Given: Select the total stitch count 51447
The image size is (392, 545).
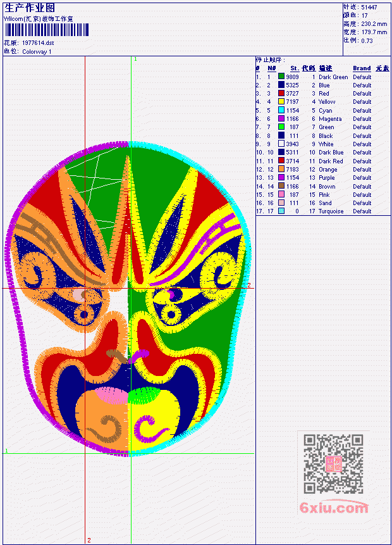Looking at the screenshot, I should tap(369, 8).
